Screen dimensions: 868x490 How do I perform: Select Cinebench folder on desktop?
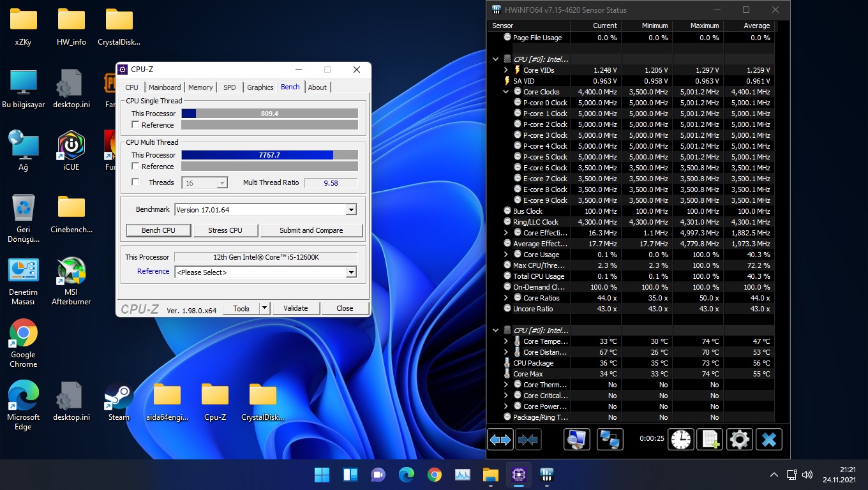pyautogui.click(x=71, y=214)
